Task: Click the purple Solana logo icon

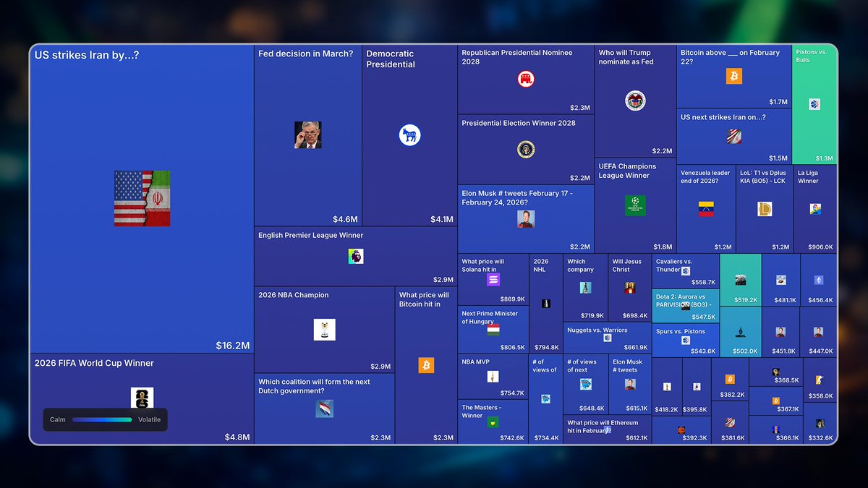Action: [493, 280]
